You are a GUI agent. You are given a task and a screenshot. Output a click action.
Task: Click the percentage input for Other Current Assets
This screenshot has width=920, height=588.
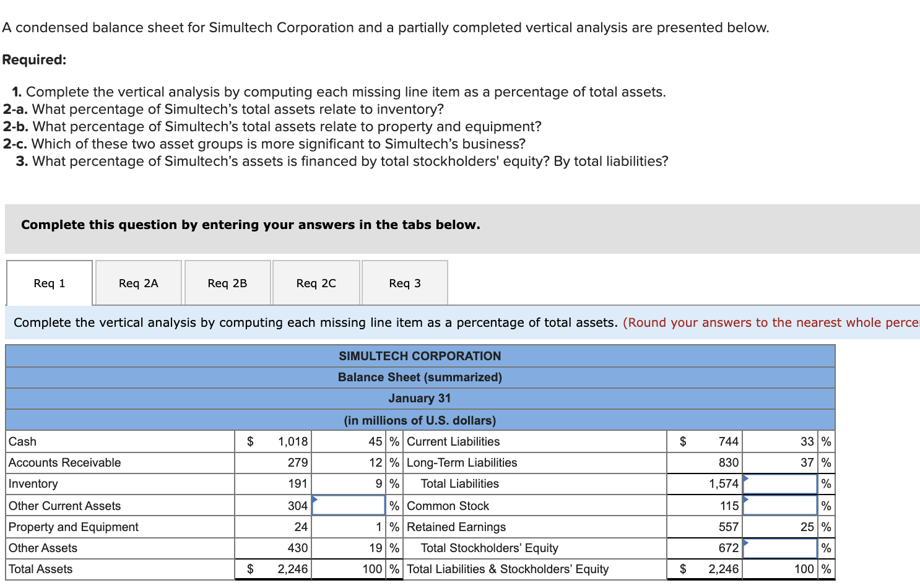(349, 505)
